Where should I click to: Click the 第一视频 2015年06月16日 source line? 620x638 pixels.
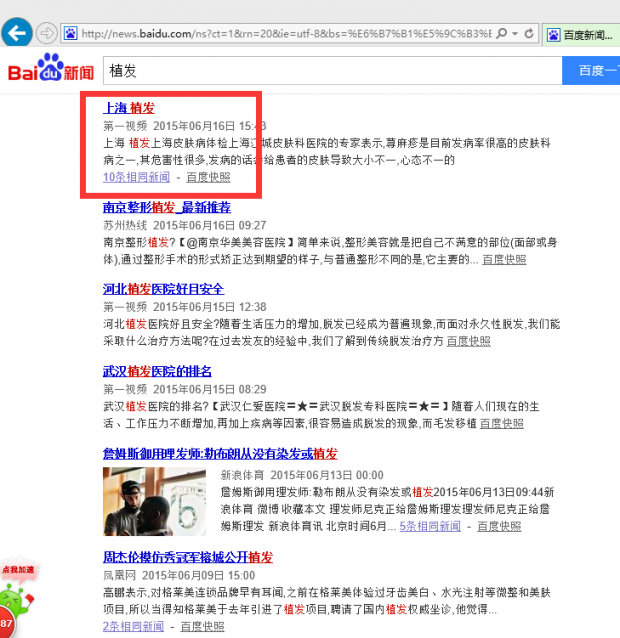tap(185, 126)
